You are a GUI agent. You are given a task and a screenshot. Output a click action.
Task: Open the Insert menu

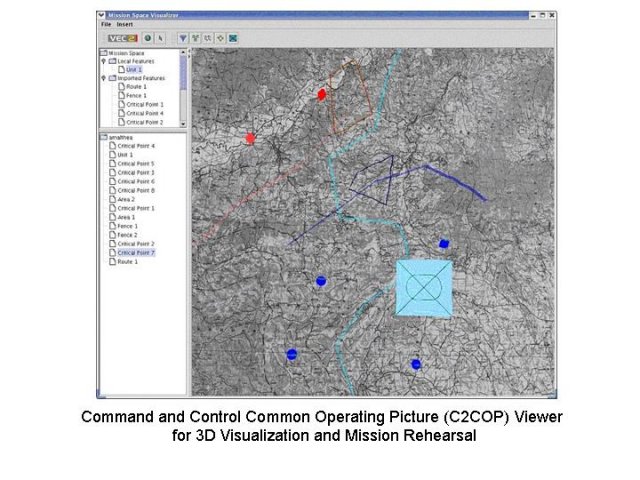(124, 24)
